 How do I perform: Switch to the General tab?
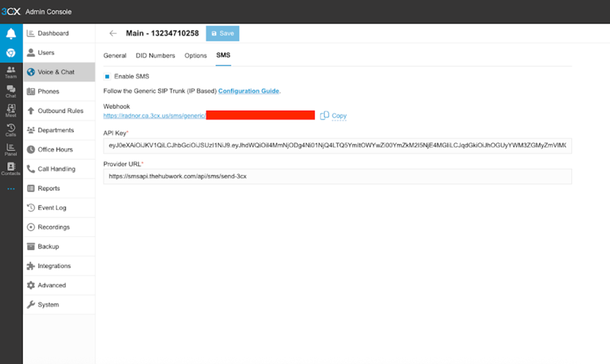tap(115, 56)
